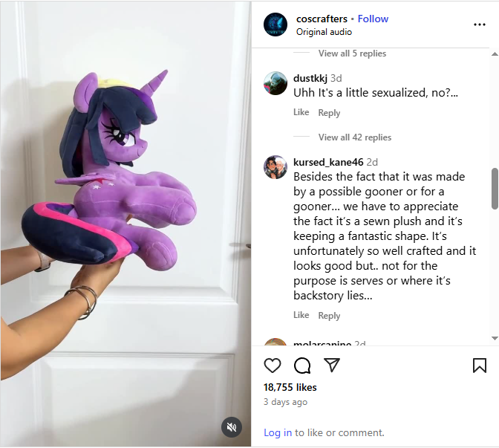499x448 pixels.
Task: Open the Log in link
Action: click(x=278, y=432)
